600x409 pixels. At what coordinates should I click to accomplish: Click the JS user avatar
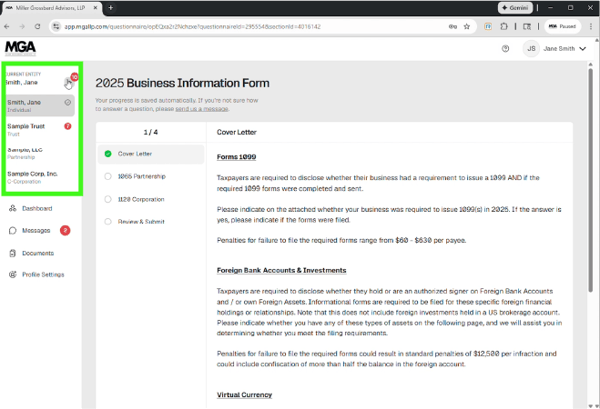[x=531, y=48]
